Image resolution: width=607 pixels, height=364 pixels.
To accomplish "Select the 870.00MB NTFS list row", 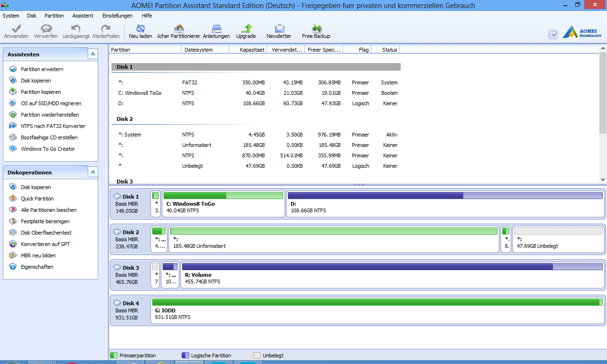I will point(256,155).
